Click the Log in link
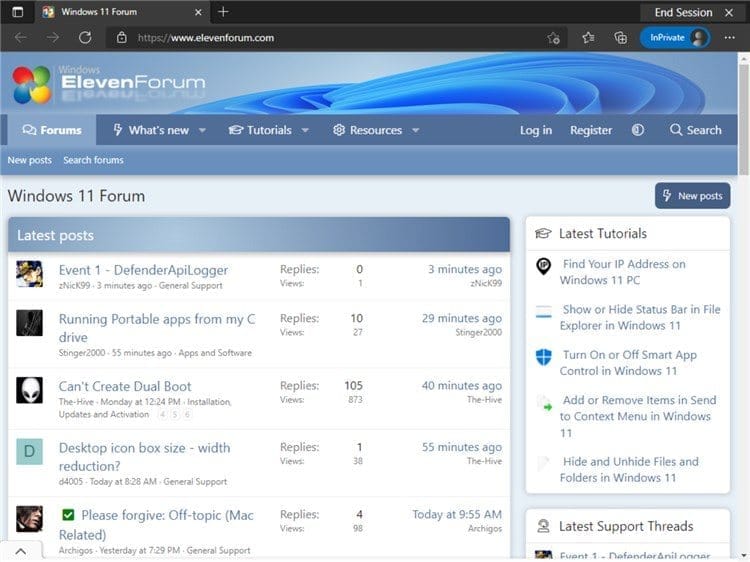The height and width of the screenshot is (562, 750). click(x=536, y=130)
